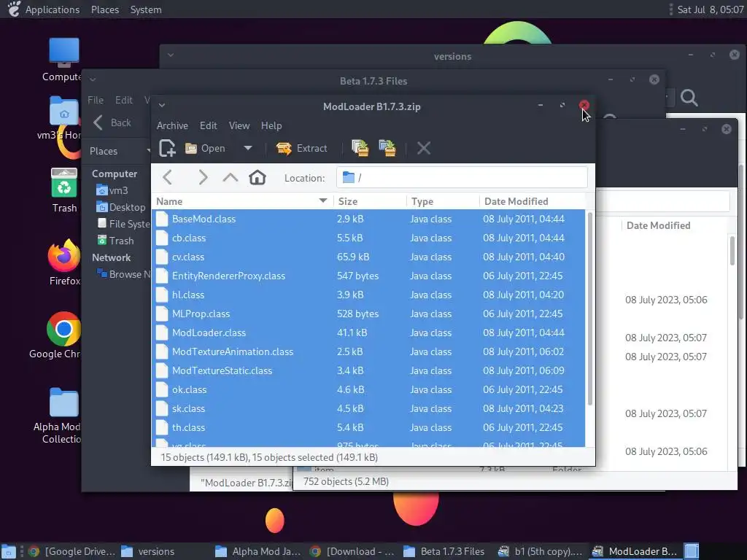Click the Open archive button

[205, 148]
